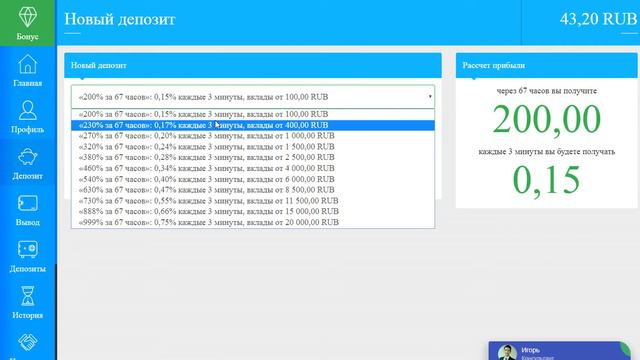Click the Профиль sidebar label
The height and width of the screenshot is (360, 640).
[x=27, y=130]
